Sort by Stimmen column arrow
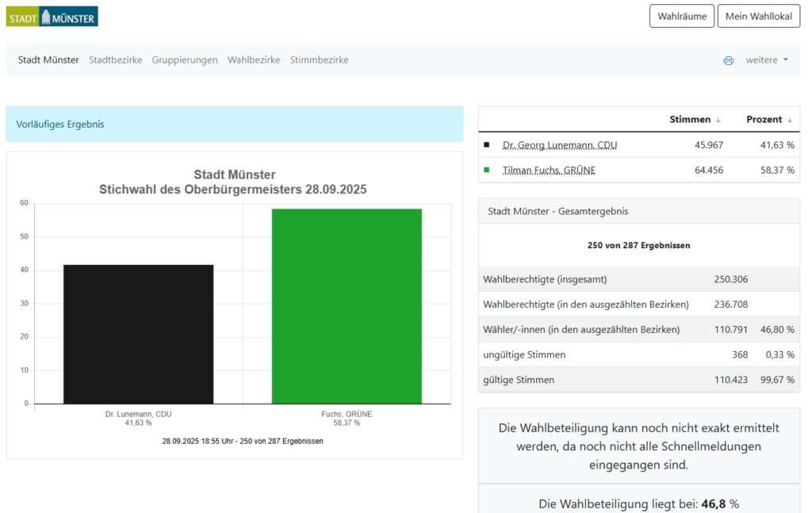The height and width of the screenshot is (513, 812). point(718,120)
